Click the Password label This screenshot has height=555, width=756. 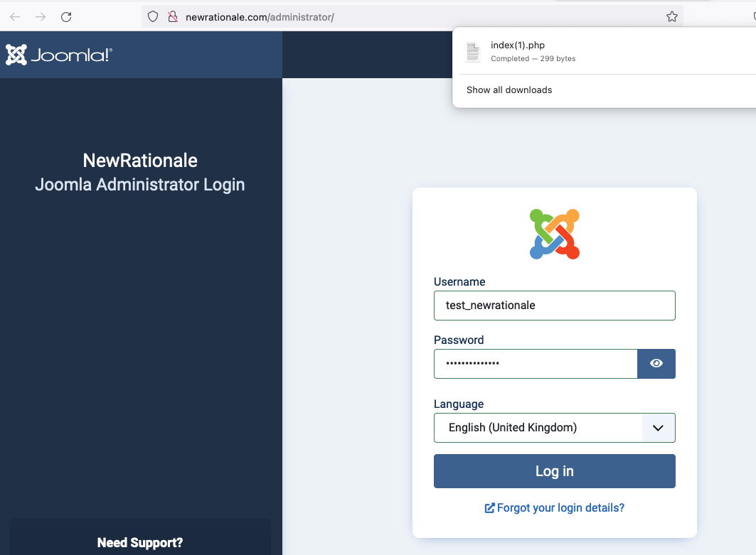pos(459,340)
